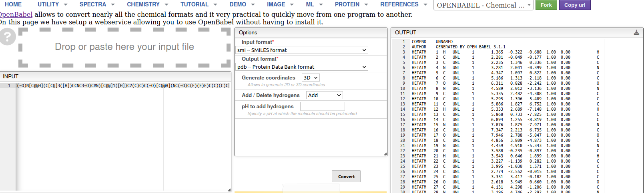644x193 pixels.
Task: Open the Output format dropdown
Action: tap(302, 67)
